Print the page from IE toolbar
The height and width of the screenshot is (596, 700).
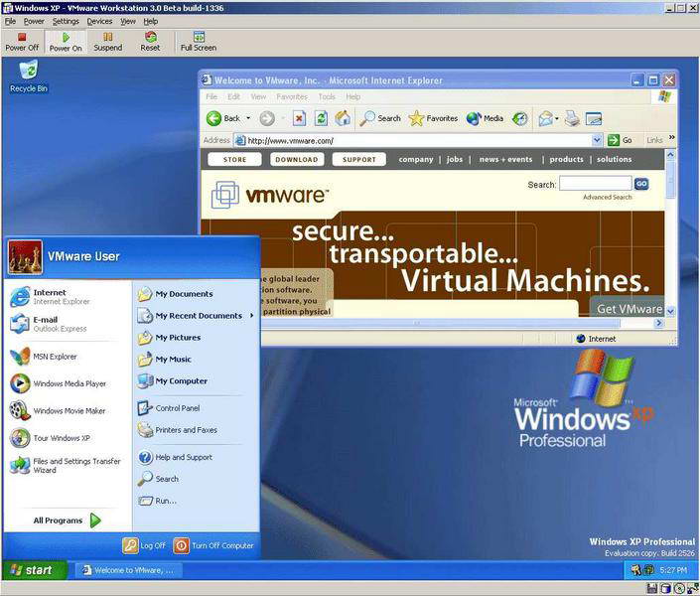572,118
